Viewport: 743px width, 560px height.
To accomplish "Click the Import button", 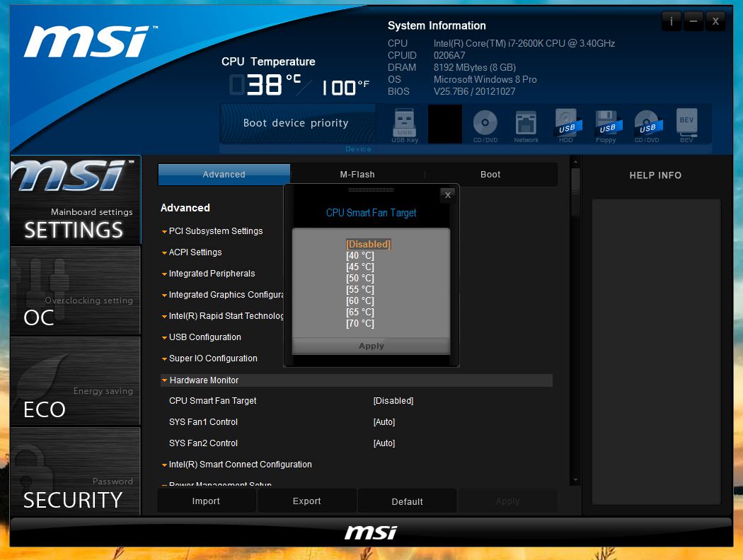I will coord(206,501).
